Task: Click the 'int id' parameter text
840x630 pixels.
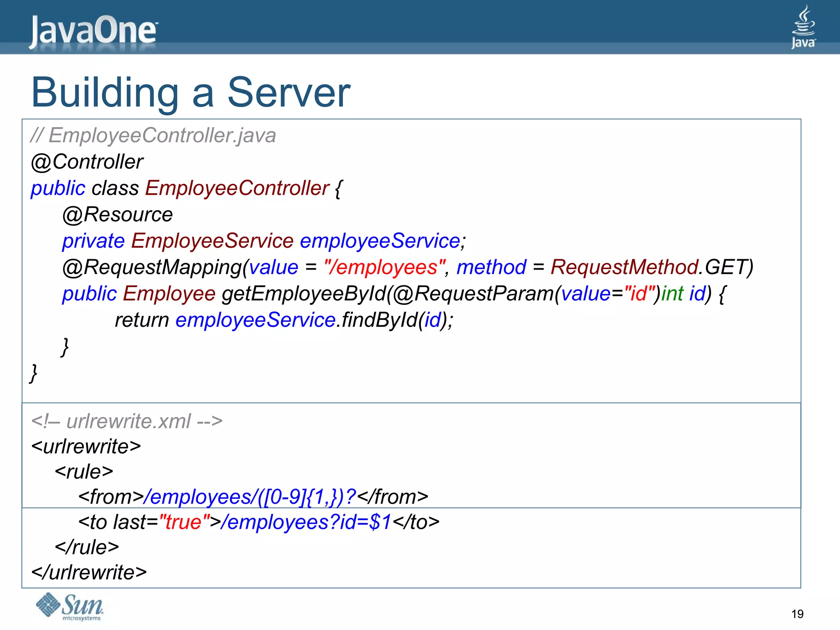Action: [x=683, y=294]
